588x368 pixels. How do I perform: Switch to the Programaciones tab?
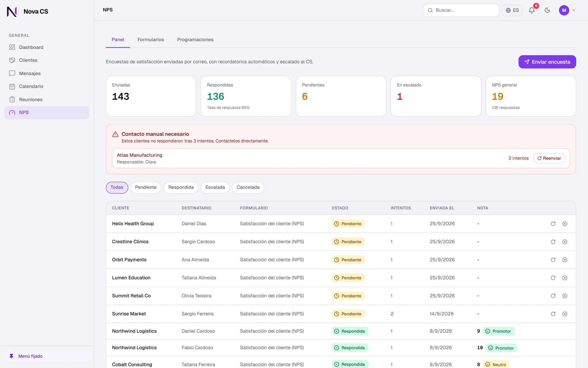tap(195, 39)
